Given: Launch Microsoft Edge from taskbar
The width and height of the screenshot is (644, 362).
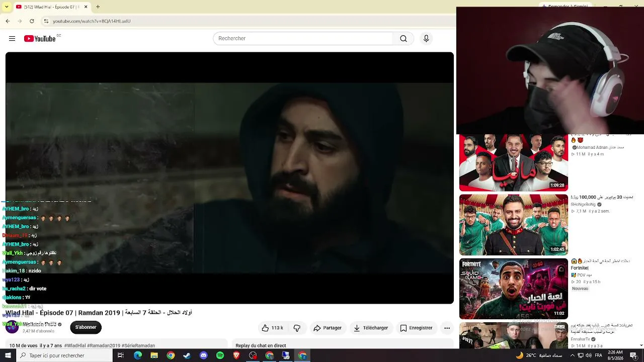Looking at the screenshot, I should [137, 355].
